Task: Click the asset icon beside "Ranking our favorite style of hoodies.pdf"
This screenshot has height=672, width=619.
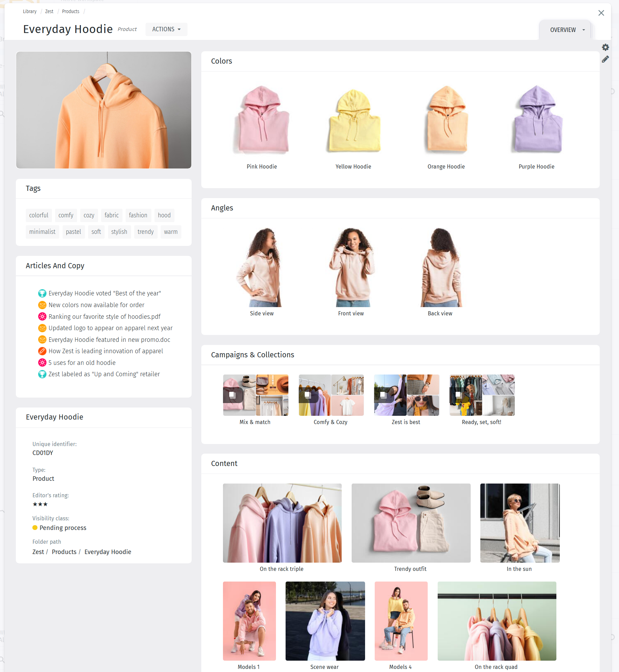Action: pos(42,316)
